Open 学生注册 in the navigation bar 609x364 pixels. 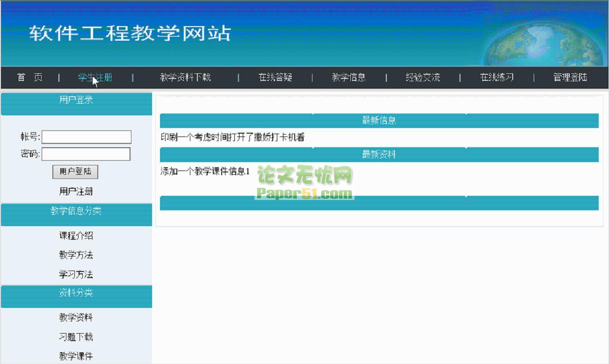(x=95, y=78)
